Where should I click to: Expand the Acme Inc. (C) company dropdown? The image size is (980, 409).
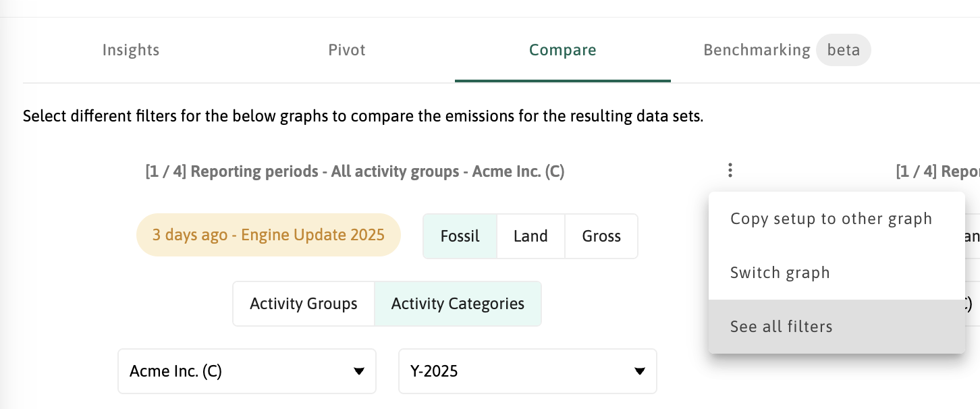(x=246, y=371)
